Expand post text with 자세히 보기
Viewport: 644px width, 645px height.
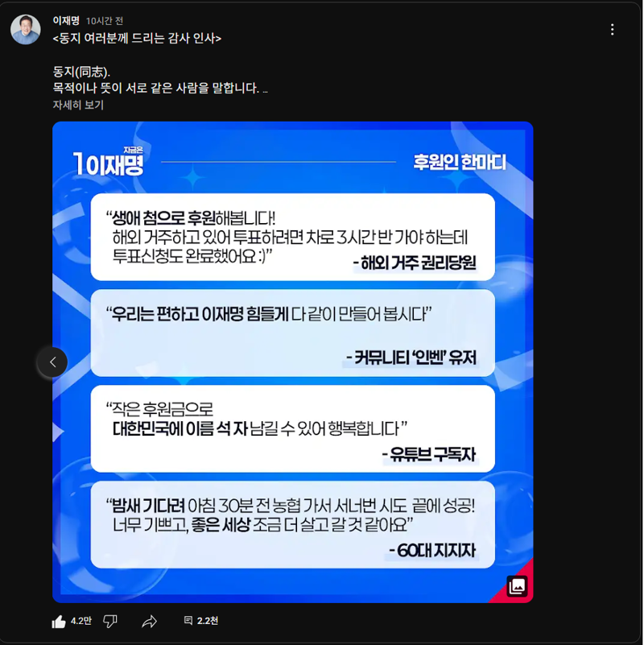point(78,105)
